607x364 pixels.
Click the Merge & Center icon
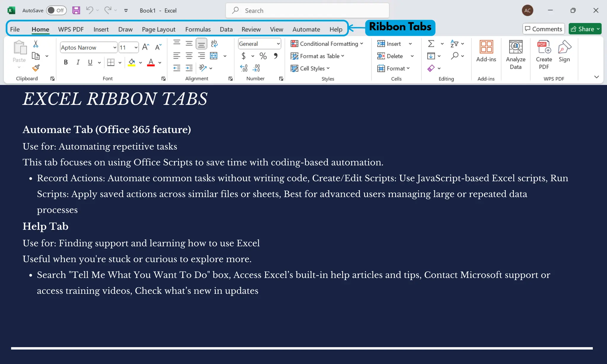(214, 56)
